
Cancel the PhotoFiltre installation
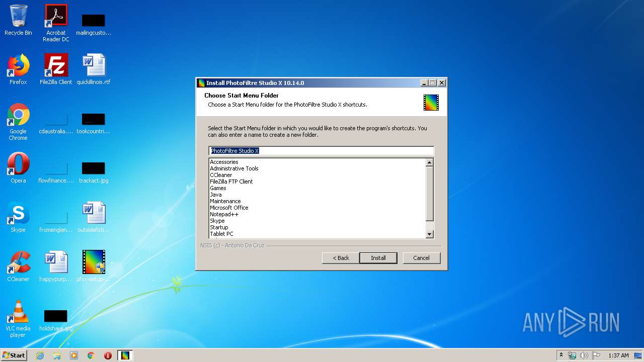[421, 258]
